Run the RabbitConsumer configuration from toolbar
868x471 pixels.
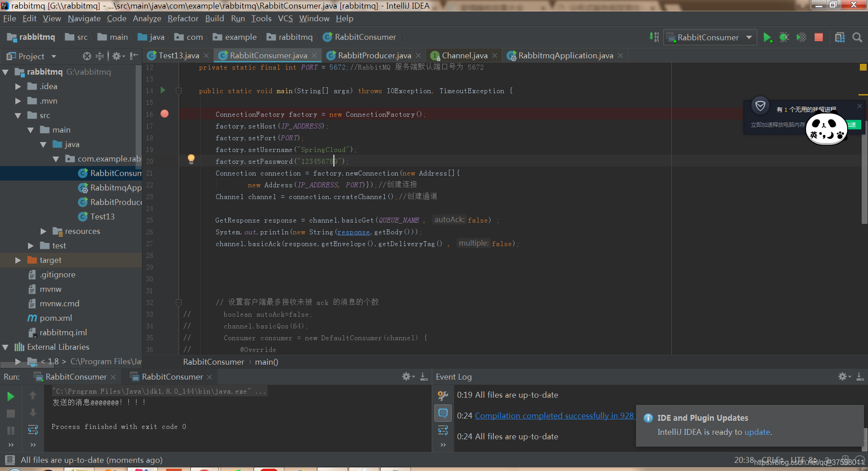coord(767,38)
